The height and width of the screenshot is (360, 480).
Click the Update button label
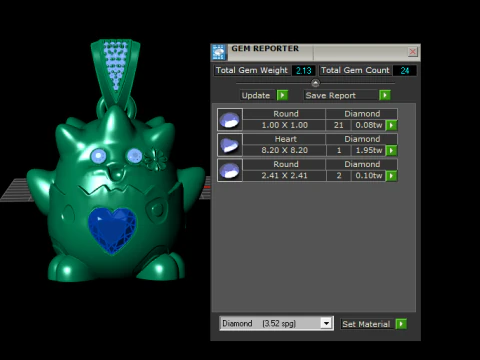[x=256, y=95]
